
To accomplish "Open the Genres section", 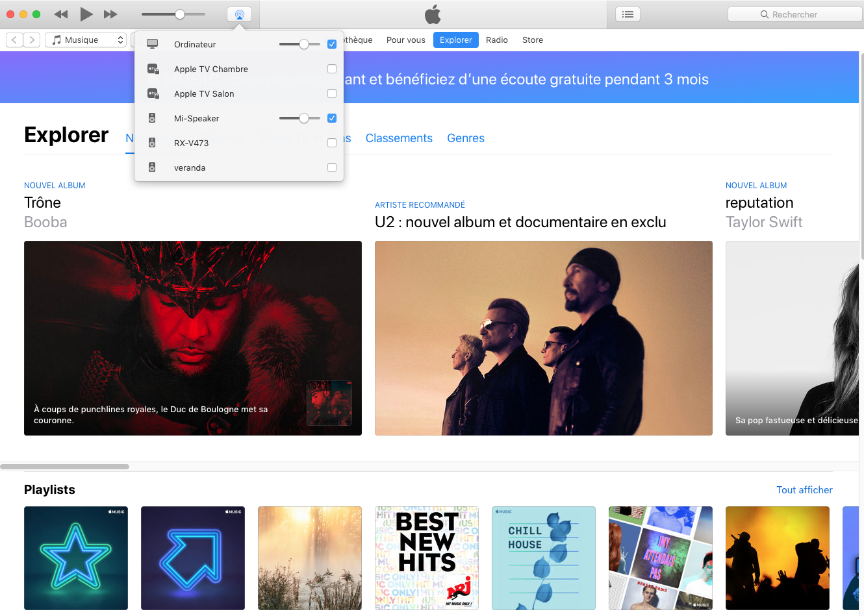I will coord(466,138).
